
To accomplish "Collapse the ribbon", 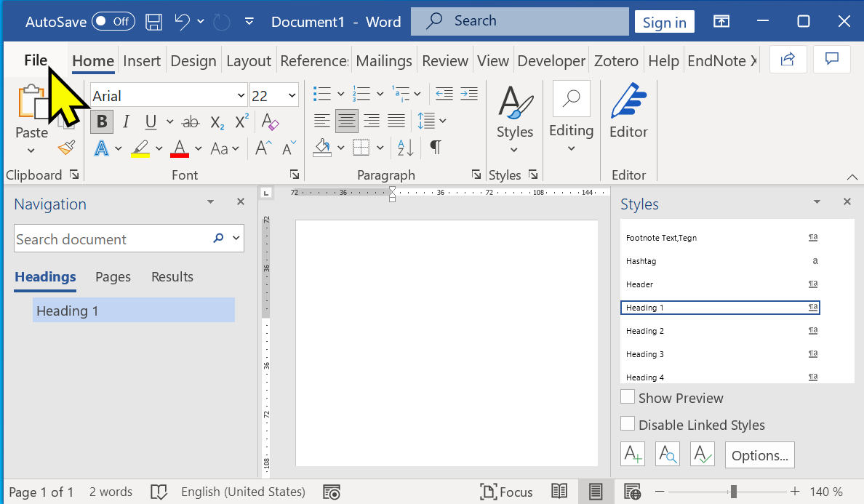I will (x=852, y=177).
